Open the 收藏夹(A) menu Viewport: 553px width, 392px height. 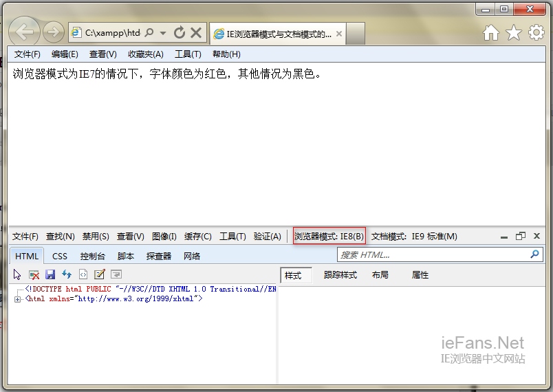(x=145, y=54)
